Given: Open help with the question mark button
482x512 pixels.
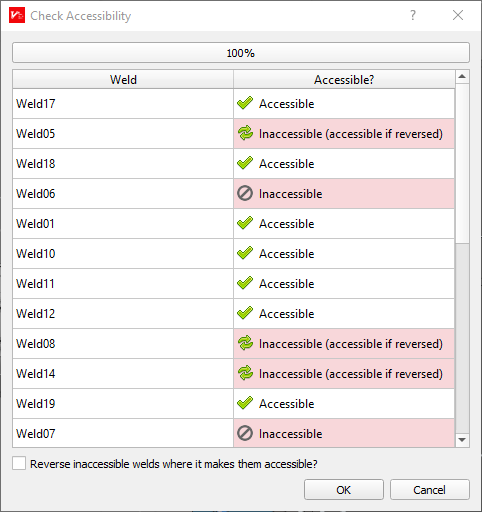Looking at the screenshot, I should coord(413,15).
